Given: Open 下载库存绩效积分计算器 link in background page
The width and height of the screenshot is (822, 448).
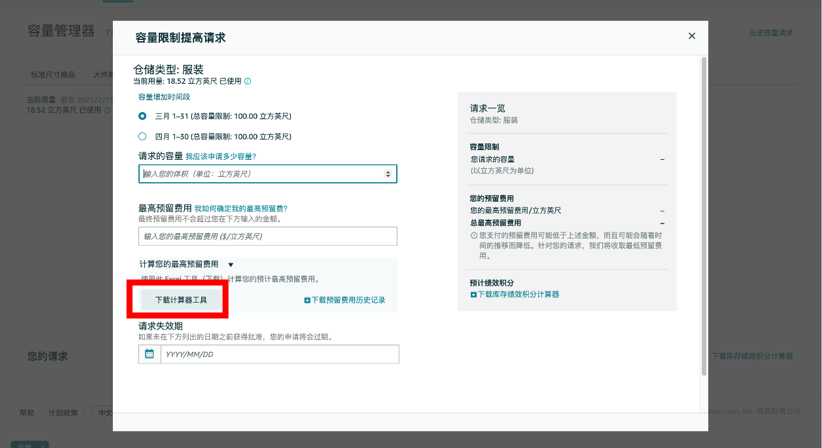Looking at the screenshot, I should point(752,356).
